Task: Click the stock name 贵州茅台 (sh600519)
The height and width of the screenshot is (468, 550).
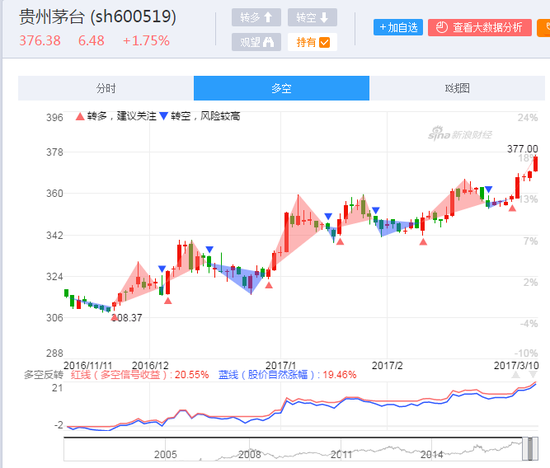Action: (x=98, y=16)
